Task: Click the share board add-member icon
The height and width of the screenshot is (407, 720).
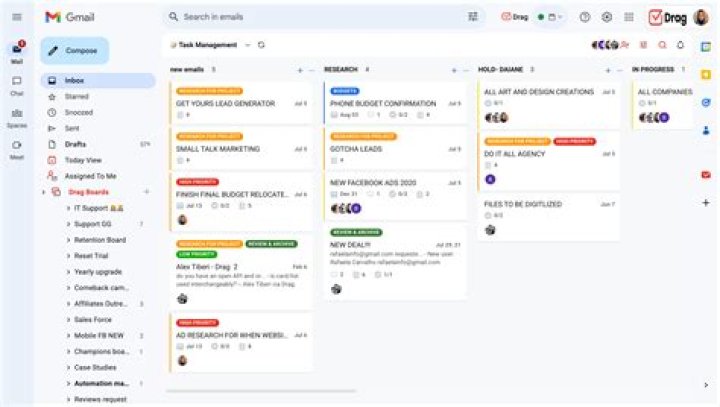Action: click(x=624, y=45)
